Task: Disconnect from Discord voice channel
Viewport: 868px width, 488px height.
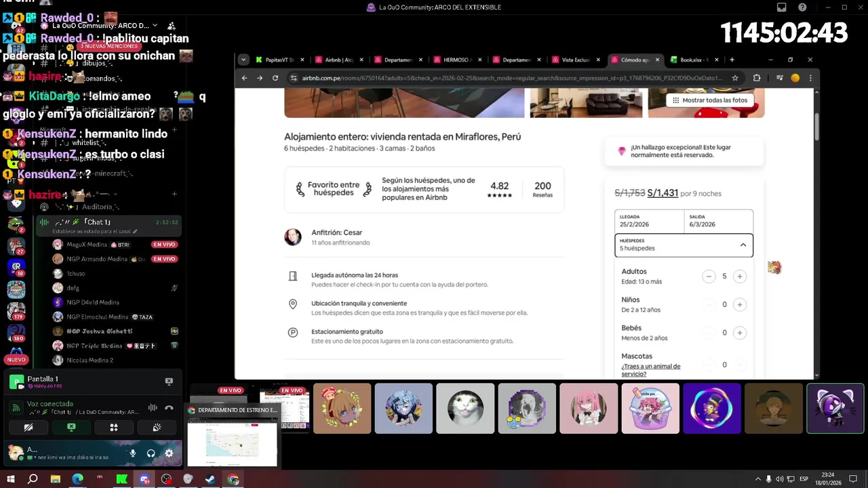Action: 169,408
